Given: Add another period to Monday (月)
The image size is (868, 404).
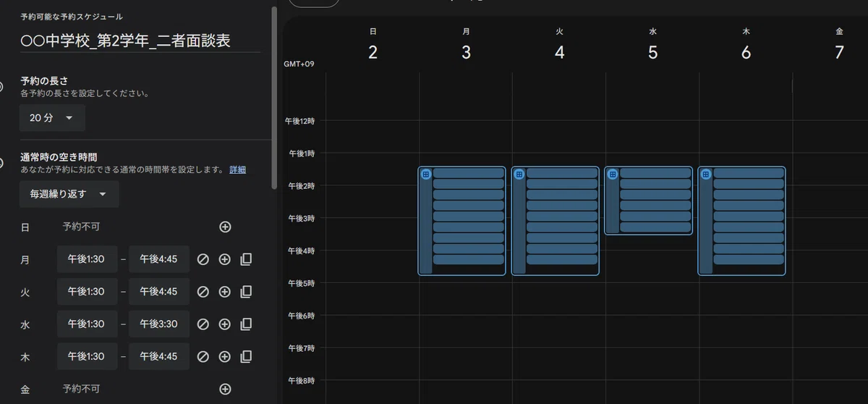Looking at the screenshot, I should click(x=224, y=259).
